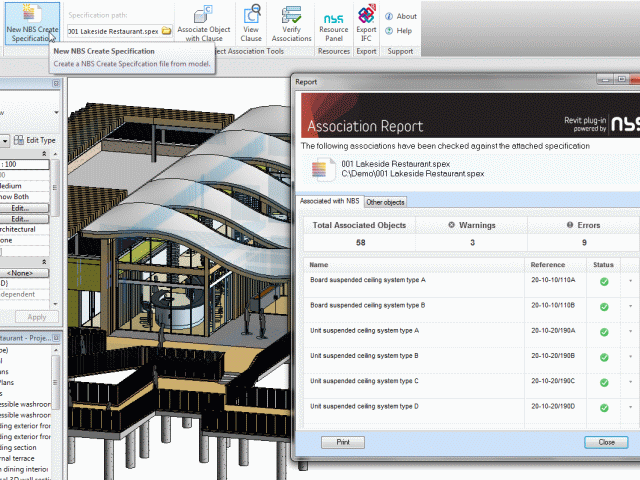Click the Properties panel scrollbar
Screen dimensions: 640x480
(56, 188)
